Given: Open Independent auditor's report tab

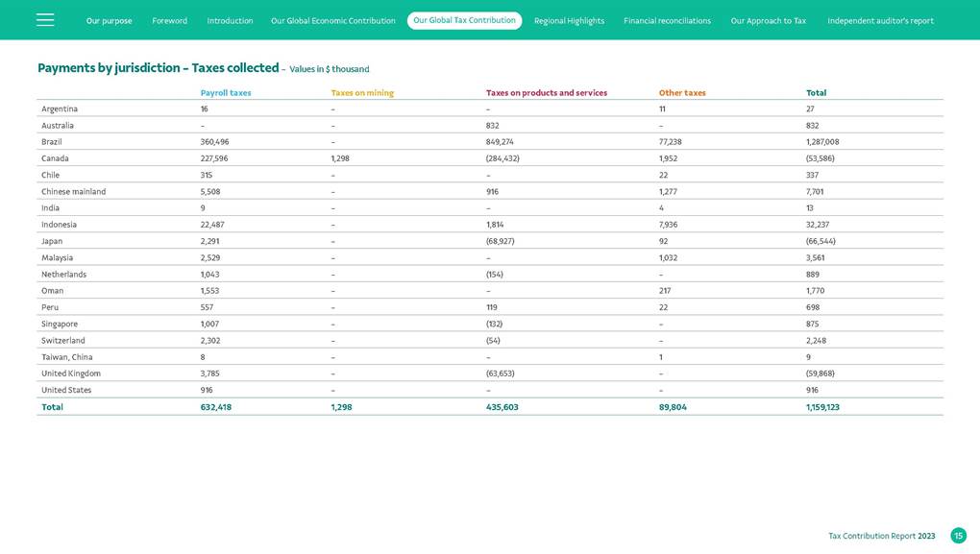Looking at the screenshot, I should coord(880,21).
